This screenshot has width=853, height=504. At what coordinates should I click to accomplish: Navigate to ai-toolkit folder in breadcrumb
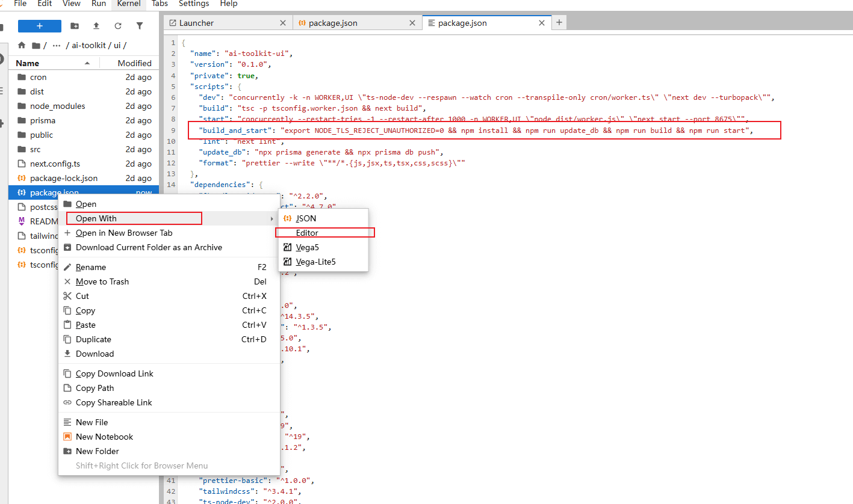[x=87, y=45]
